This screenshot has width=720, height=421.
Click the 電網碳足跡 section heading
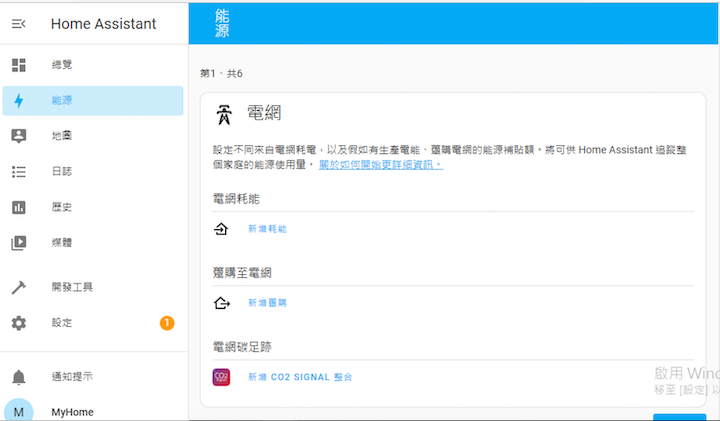(242, 347)
